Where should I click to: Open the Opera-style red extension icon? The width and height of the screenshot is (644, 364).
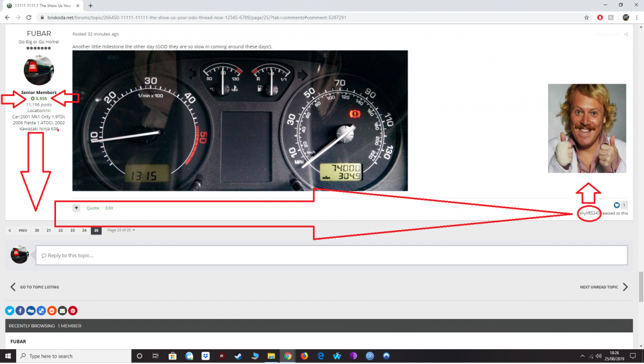(600, 17)
